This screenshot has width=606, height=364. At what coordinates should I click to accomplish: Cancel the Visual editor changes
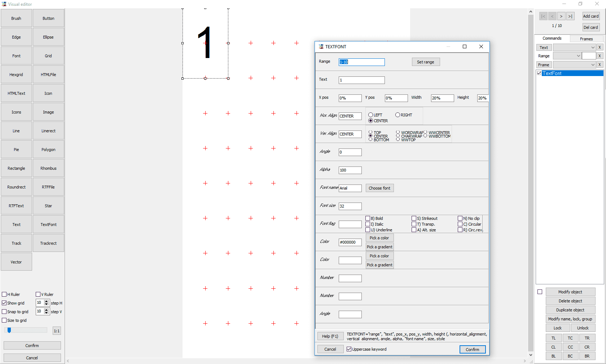(x=32, y=358)
